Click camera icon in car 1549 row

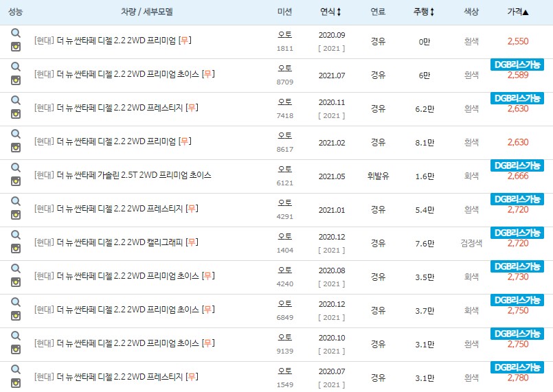pyautogui.click(x=16, y=383)
